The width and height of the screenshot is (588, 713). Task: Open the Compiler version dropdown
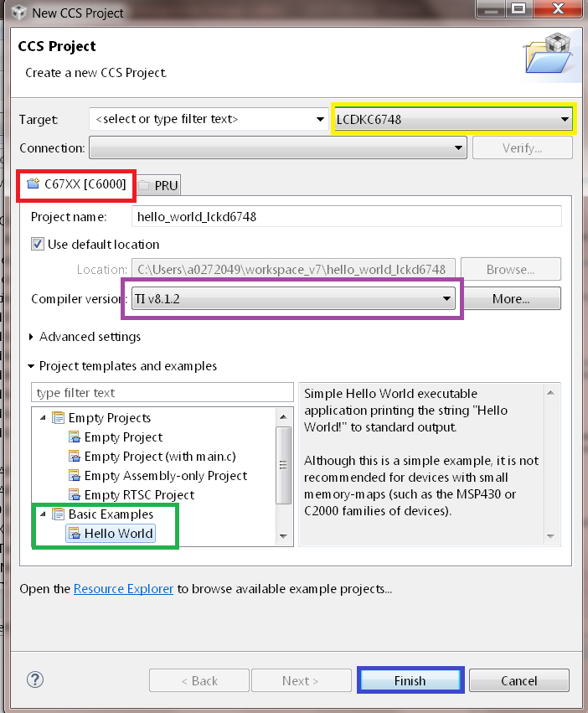pos(292,298)
